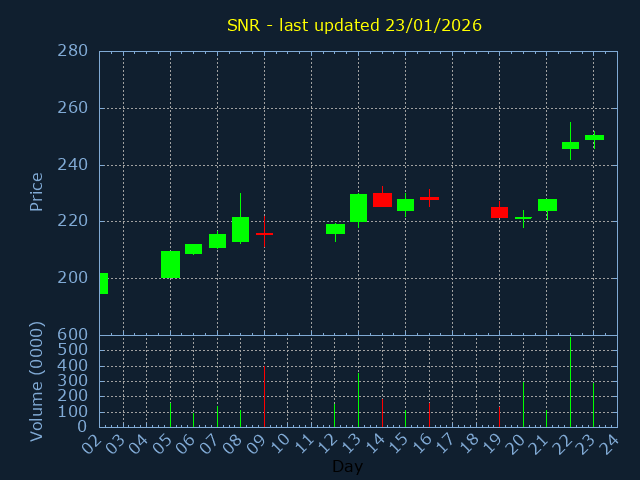Select the tall green candlestick on day 13
The height and width of the screenshot is (480, 640).
(x=358, y=208)
